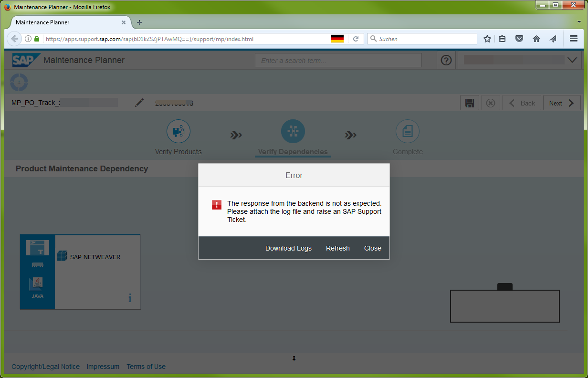Screen dimensions: 588x378
Task: Click the Product Maintenance Dependency heading
Action: (x=82, y=168)
